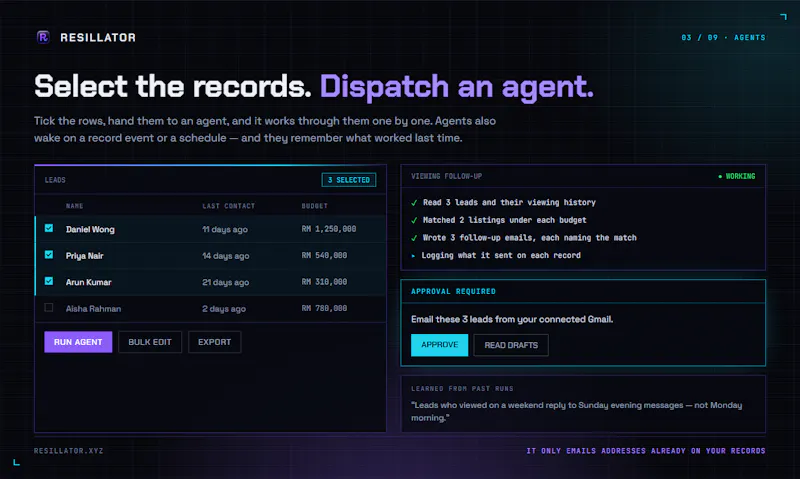Click the LEARNED FROM PAST RUNS heading

pos(462,389)
